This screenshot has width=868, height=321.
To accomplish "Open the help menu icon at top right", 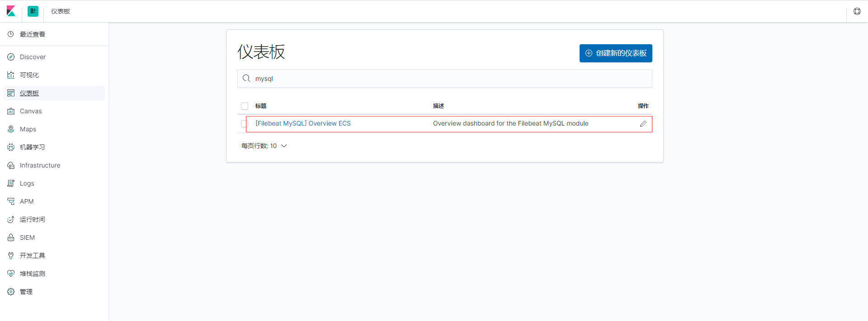I will click(x=857, y=11).
